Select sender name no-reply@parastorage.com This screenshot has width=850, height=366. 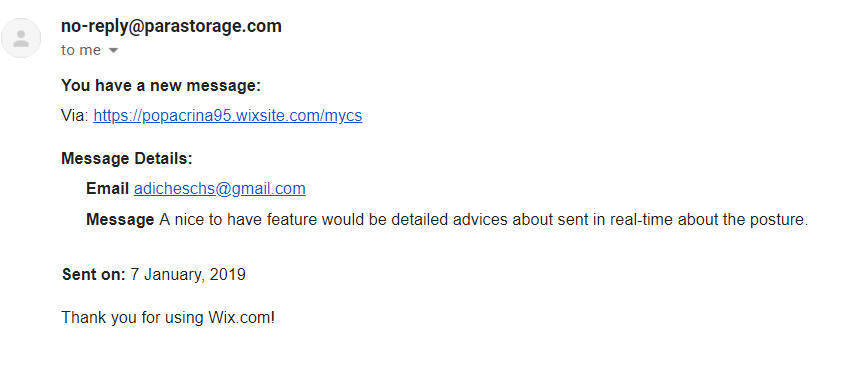(x=171, y=25)
